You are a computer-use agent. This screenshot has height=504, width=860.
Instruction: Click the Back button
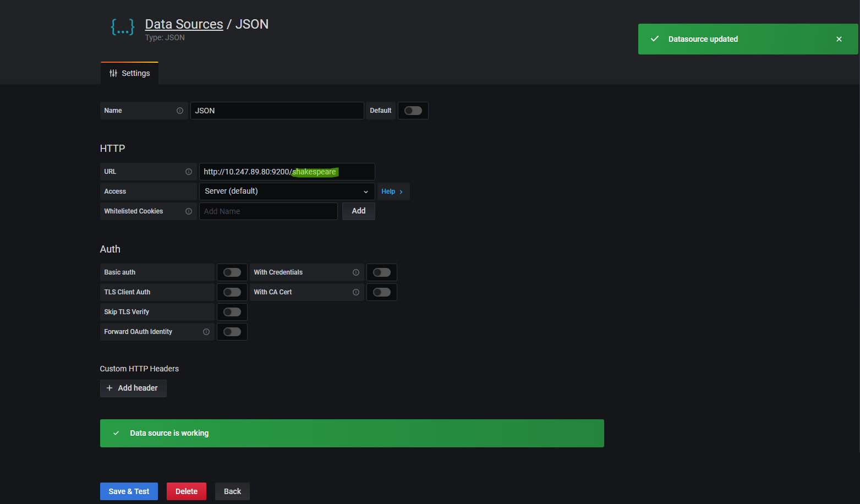(232, 491)
